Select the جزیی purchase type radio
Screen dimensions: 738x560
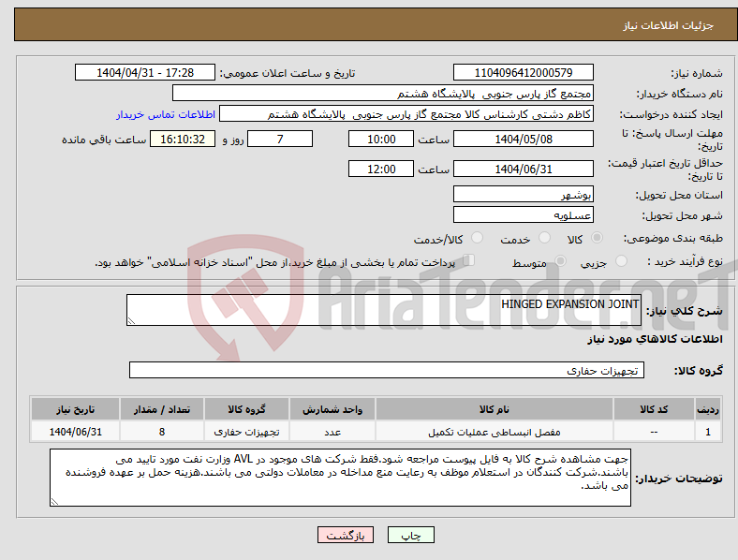pos(621,260)
